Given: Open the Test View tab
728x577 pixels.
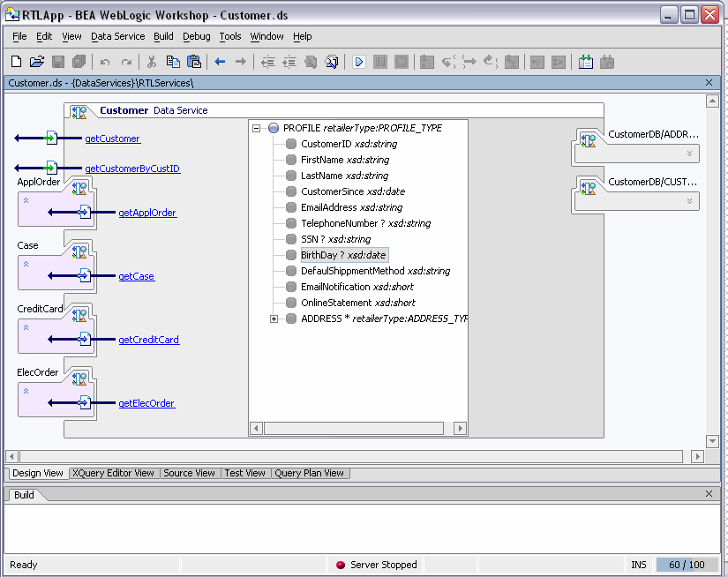Looking at the screenshot, I should click(244, 473).
